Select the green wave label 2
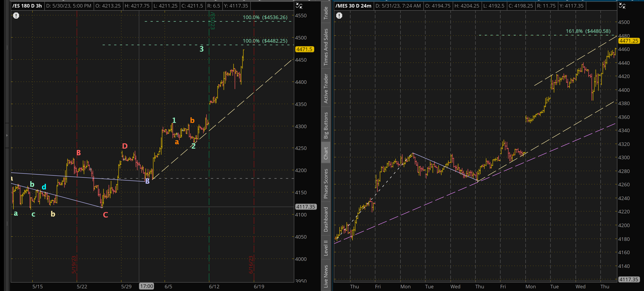The height and width of the screenshot is (291, 644). click(x=193, y=146)
